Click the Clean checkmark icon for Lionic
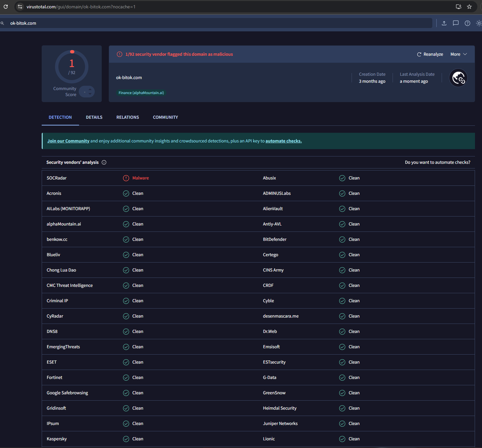The height and width of the screenshot is (448, 482). (342, 439)
